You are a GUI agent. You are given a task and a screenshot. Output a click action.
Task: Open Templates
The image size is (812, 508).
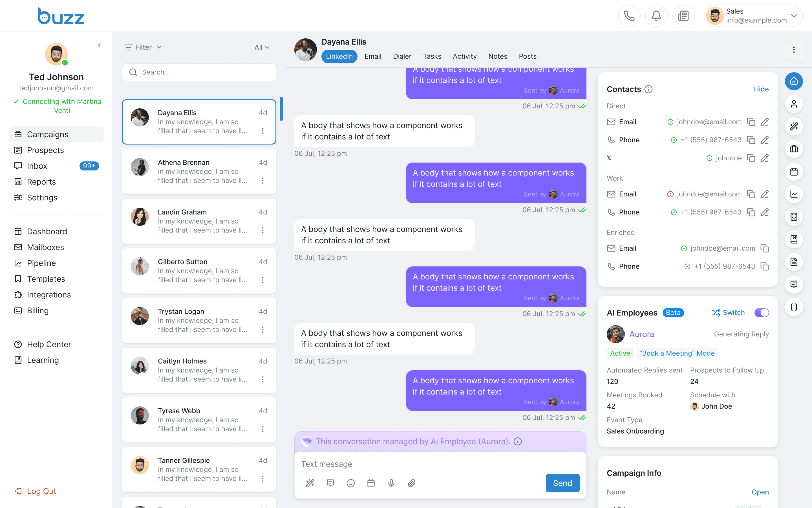(x=56, y=279)
